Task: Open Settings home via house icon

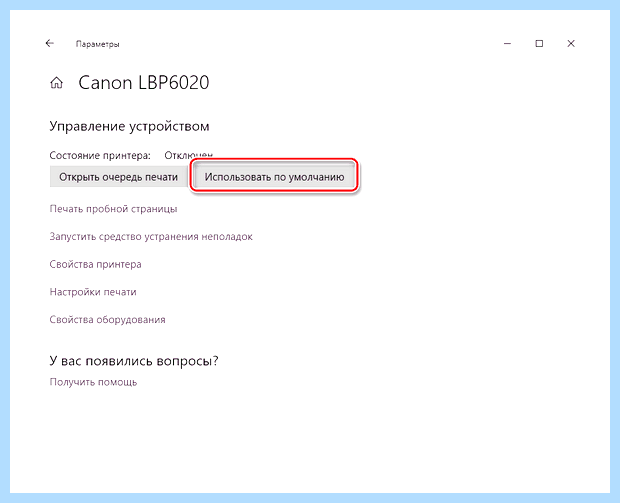Action: (57, 83)
